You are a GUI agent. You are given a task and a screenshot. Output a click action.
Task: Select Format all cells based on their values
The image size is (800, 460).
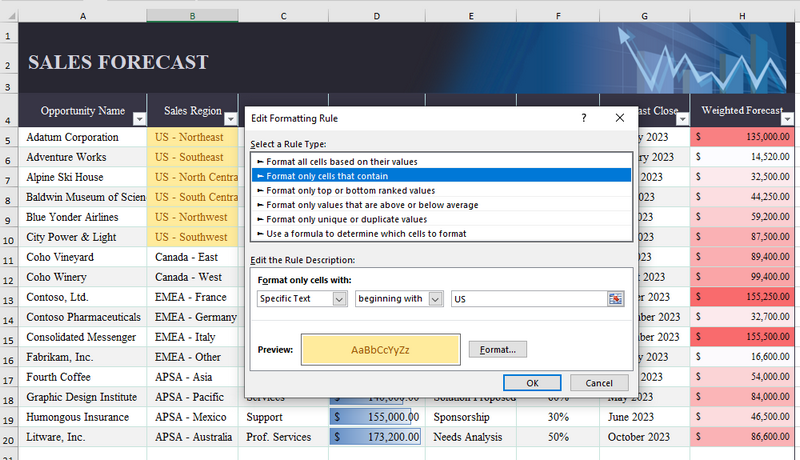coord(441,162)
